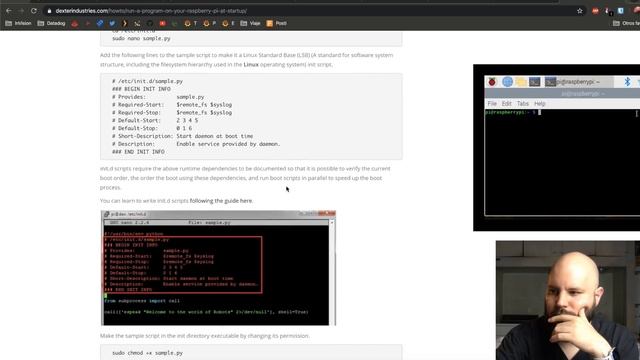Image resolution: width=640 pixels, height=360 pixels.
Task: Open the Tabs menu in Pi terminal
Action: tap(522, 104)
